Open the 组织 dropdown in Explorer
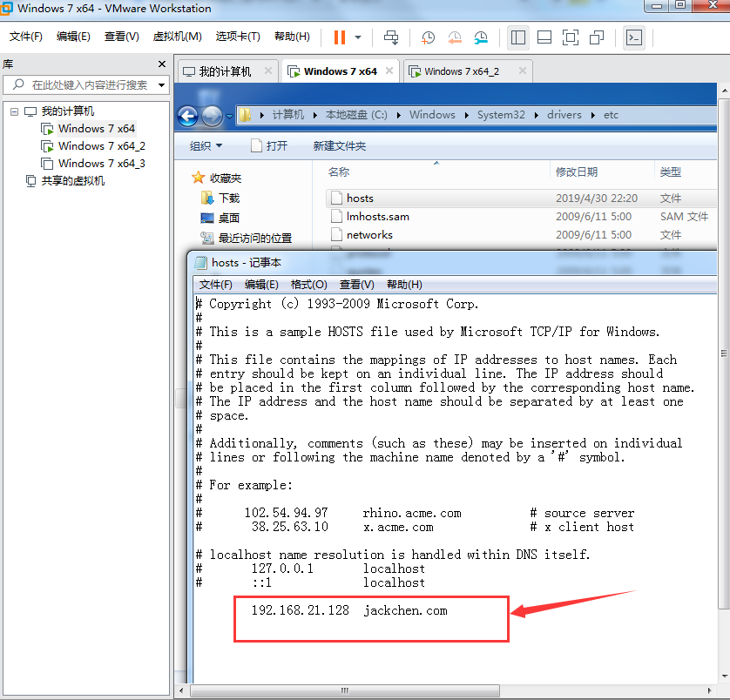Viewport: 730px width, 700px height. click(206, 146)
